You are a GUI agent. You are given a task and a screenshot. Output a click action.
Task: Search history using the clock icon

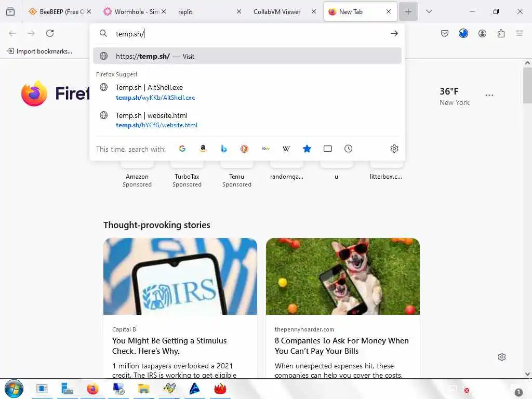tap(349, 149)
